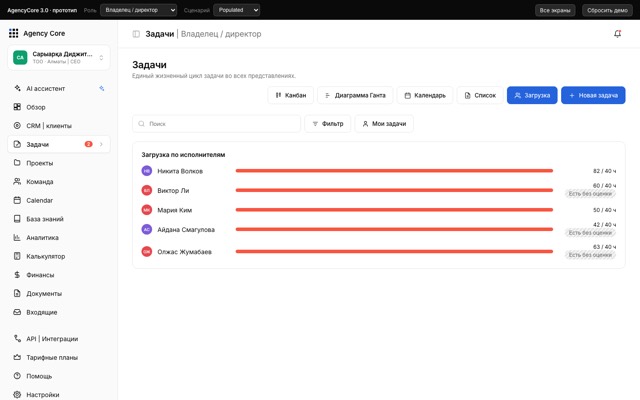This screenshot has width=640, height=400.
Task: Open the Фильтр button
Action: 328,124
